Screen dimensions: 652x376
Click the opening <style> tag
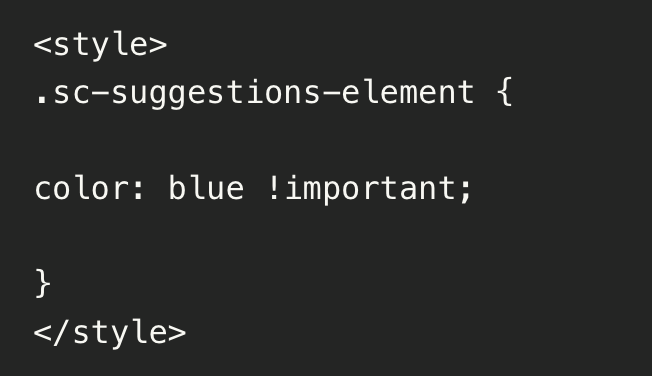pos(100,45)
